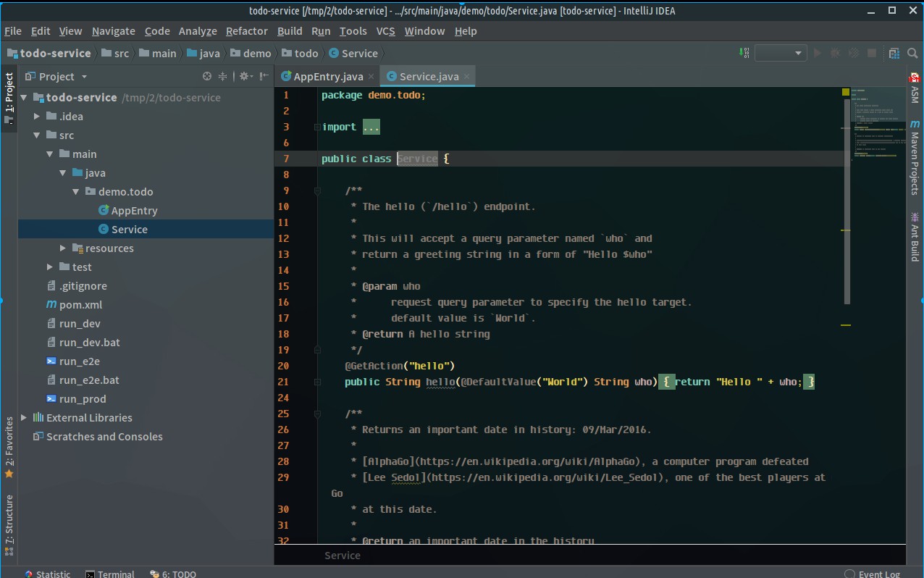The image size is (924, 578).
Task: Select the Scroll from Source icon in Project panel
Action: coord(206,76)
